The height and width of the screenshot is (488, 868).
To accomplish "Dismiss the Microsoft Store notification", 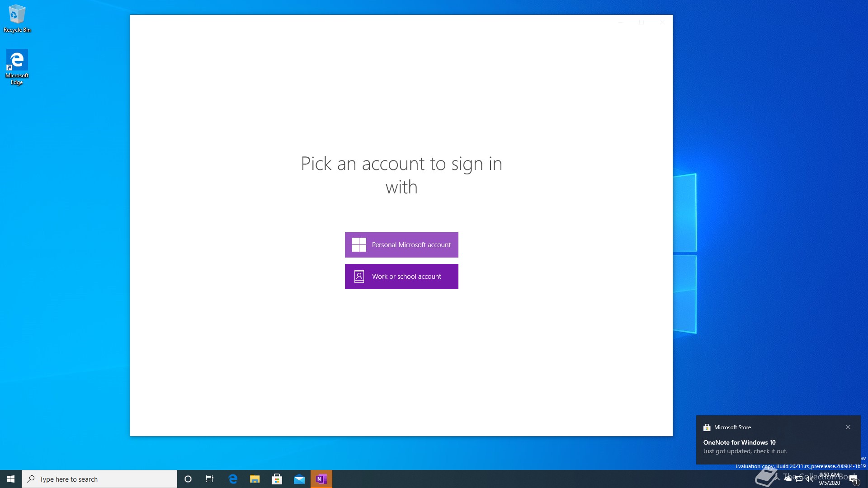I will pos(848,427).
